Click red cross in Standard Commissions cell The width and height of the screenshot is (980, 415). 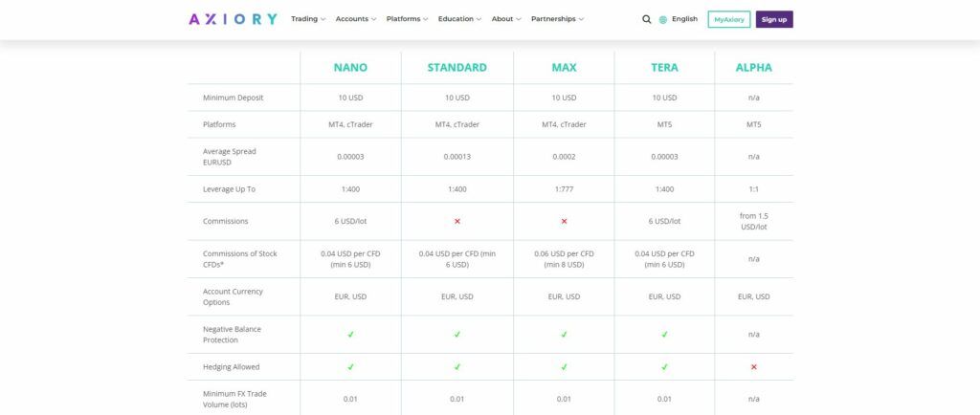click(x=457, y=222)
